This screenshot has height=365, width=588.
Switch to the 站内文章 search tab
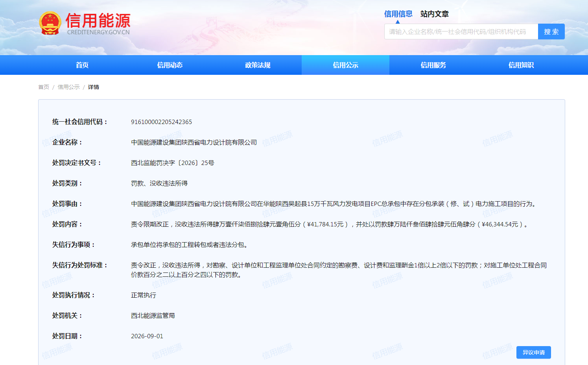(x=434, y=14)
